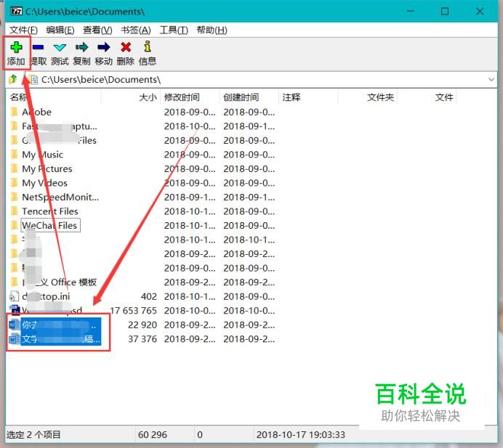
Task: Open the File menu (文件)
Action: tap(23, 30)
